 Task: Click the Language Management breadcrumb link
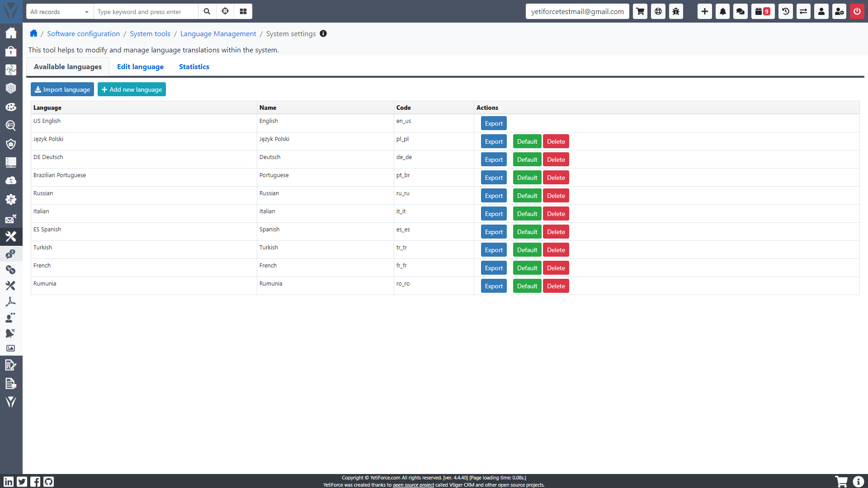point(218,34)
